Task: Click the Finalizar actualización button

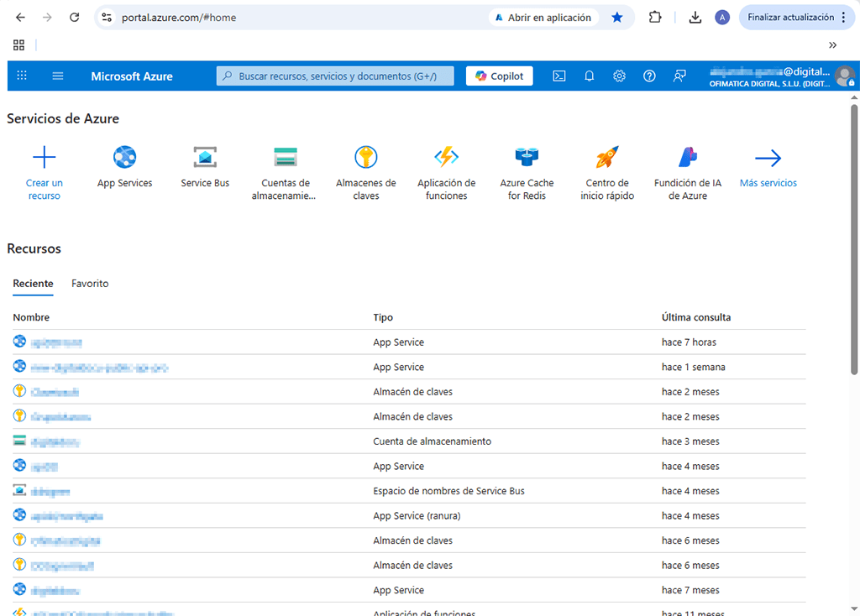Action: [790, 17]
